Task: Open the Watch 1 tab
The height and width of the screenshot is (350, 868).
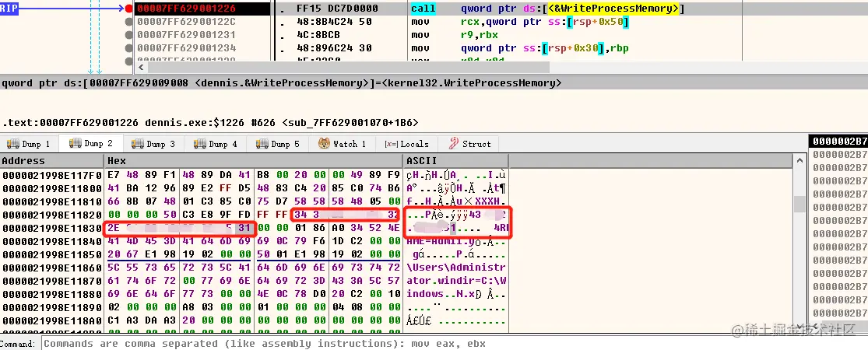Action: [342, 144]
